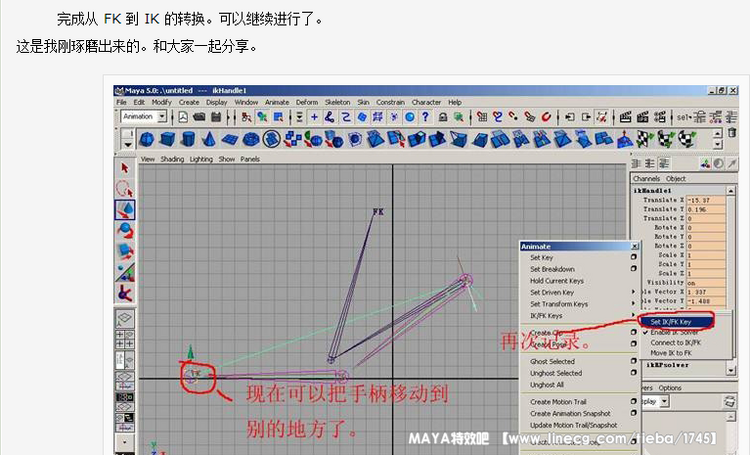Click the make live red magnet icon
This screenshot has height=455, width=750.
pyautogui.click(x=546, y=117)
